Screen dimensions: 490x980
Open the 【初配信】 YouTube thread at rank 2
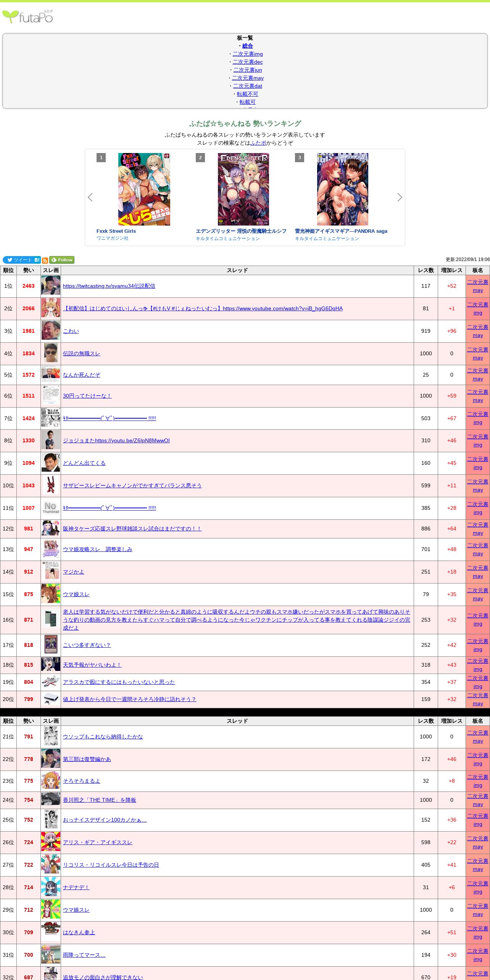[203, 308]
